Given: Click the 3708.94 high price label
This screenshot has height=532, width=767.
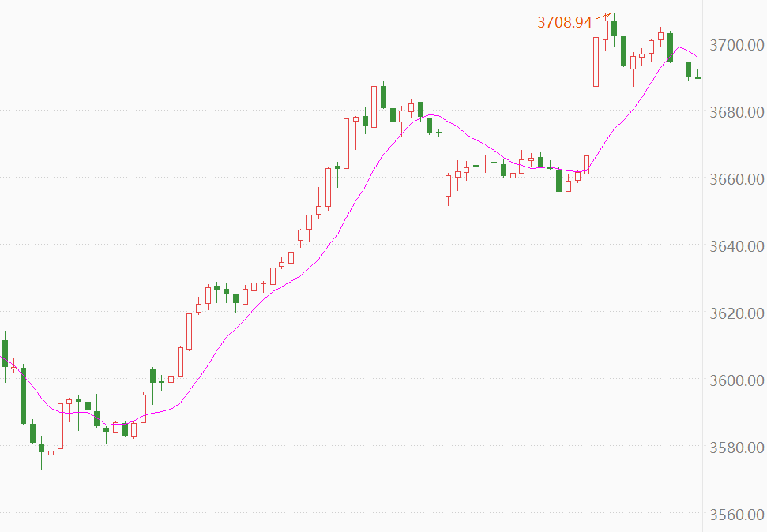Looking at the screenshot, I should point(564,22).
